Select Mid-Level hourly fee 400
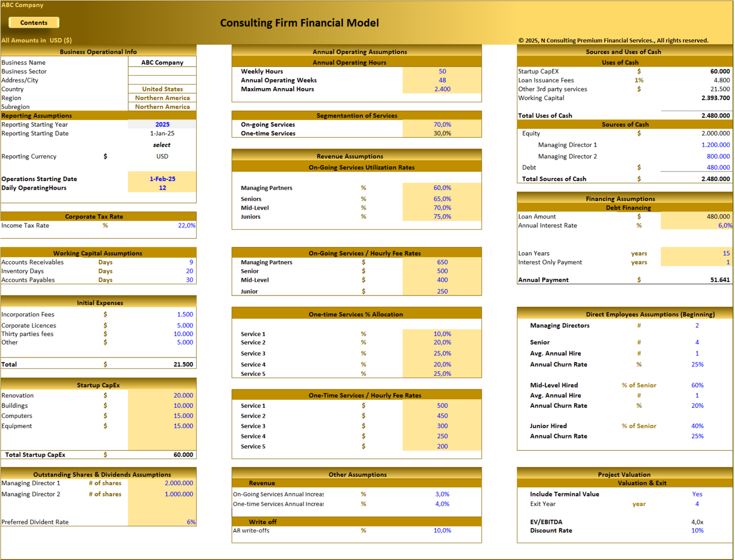This screenshot has height=560, width=735. [442, 280]
